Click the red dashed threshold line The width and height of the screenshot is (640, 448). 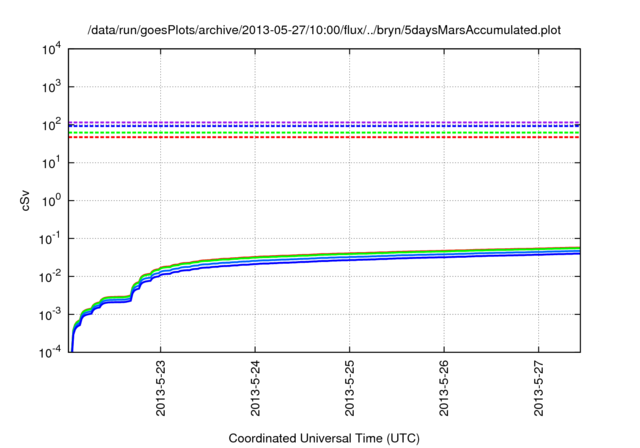324,138
